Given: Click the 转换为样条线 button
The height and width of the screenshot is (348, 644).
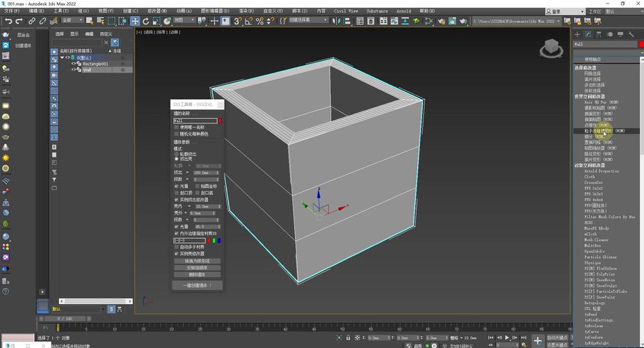Looking at the screenshot, I should [x=197, y=261].
